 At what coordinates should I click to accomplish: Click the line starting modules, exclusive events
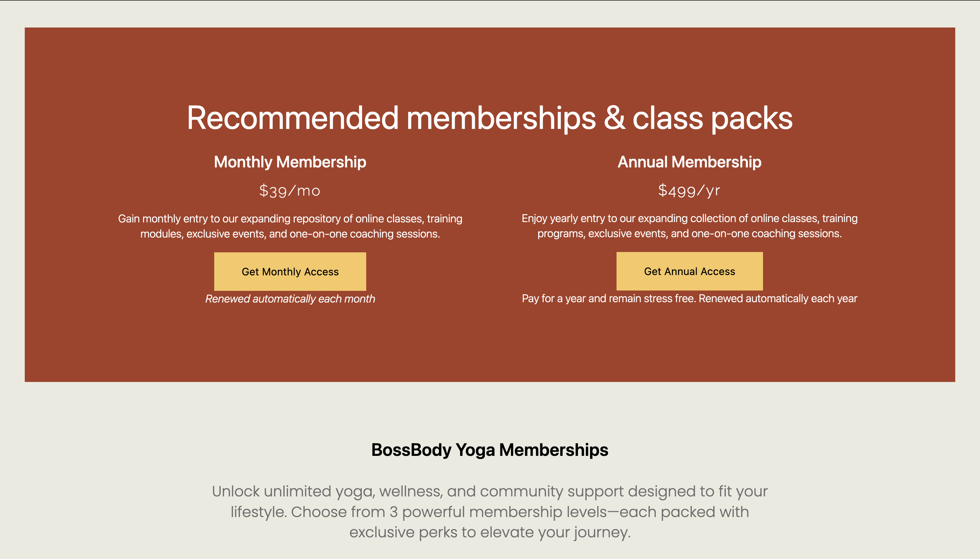pyautogui.click(x=290, y=234)
